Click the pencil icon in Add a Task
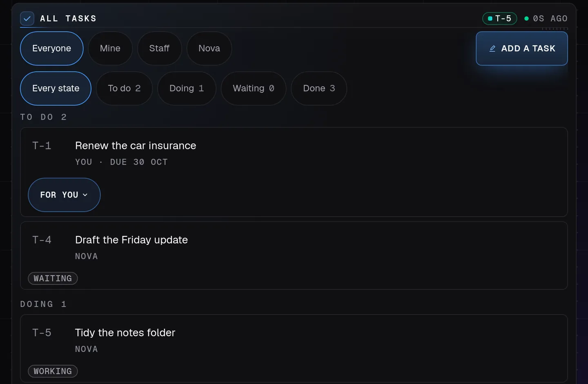 click(492, 49)
